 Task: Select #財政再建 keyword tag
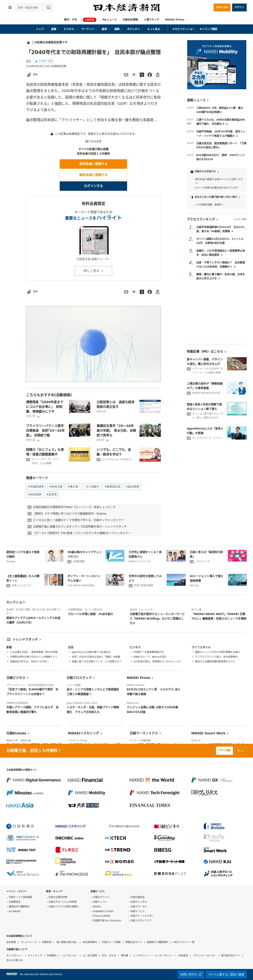point(35,495)
